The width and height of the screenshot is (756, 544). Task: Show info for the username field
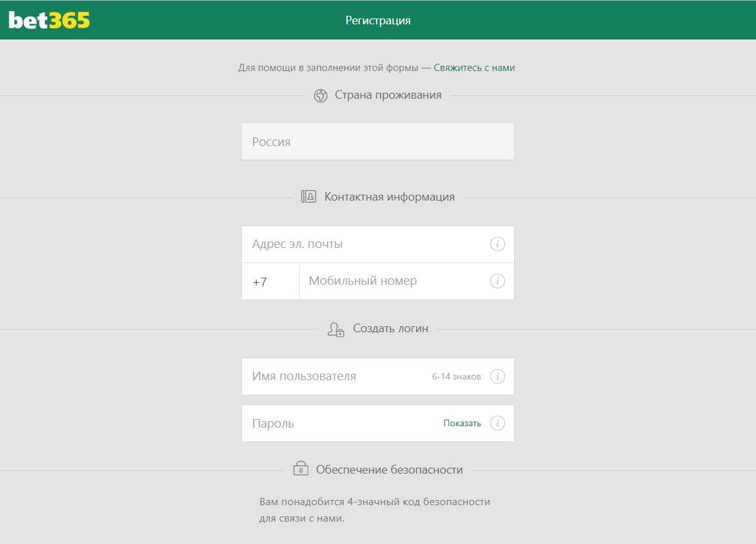(497, 376)
